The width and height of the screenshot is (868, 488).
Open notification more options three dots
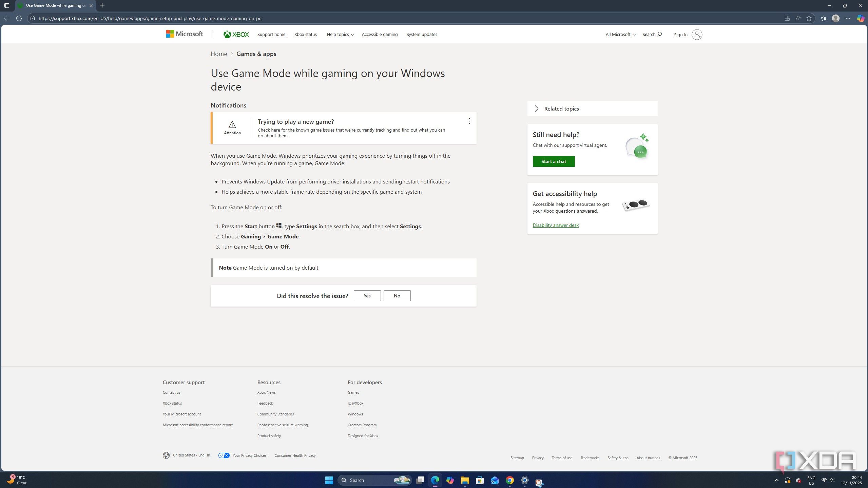tap(469, 121)
